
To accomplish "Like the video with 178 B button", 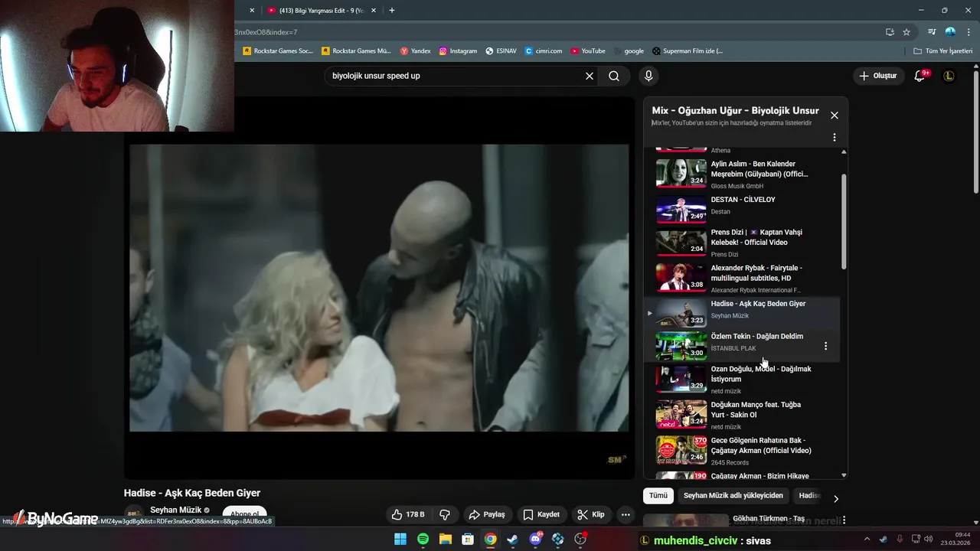I will click(408, 514).
